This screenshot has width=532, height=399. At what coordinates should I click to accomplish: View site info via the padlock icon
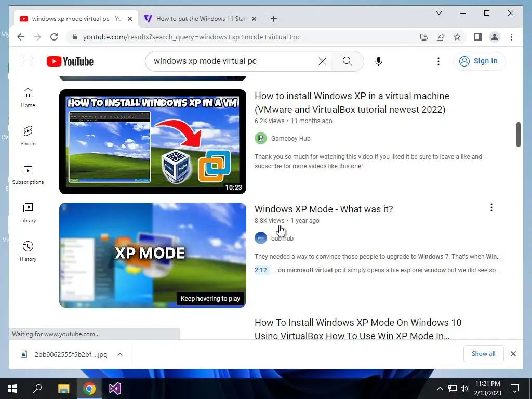[x=75, y=37]
